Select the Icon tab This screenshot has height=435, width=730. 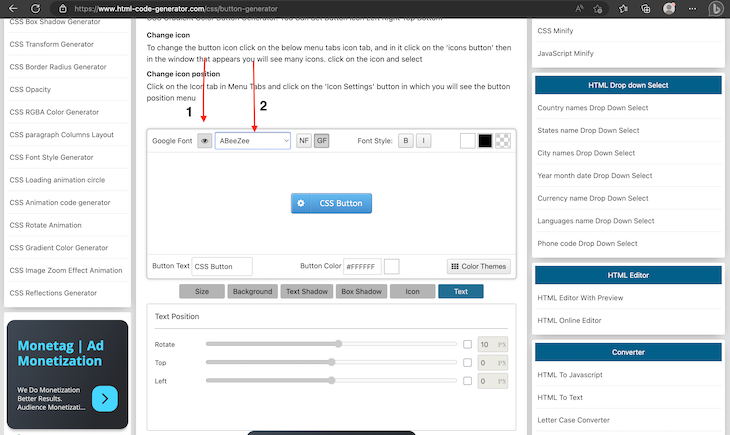pyautogui.click(x=412, y=291)
